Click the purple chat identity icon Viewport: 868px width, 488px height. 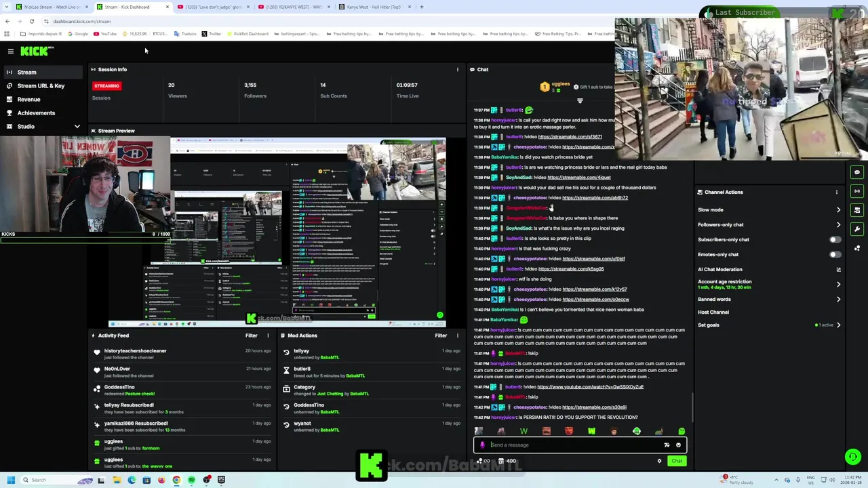(x=482, y=445)
